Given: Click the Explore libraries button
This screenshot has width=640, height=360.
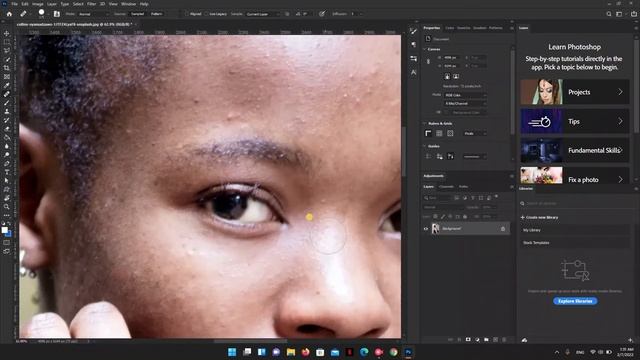Looking at the screenshot, I should [575, 301].
